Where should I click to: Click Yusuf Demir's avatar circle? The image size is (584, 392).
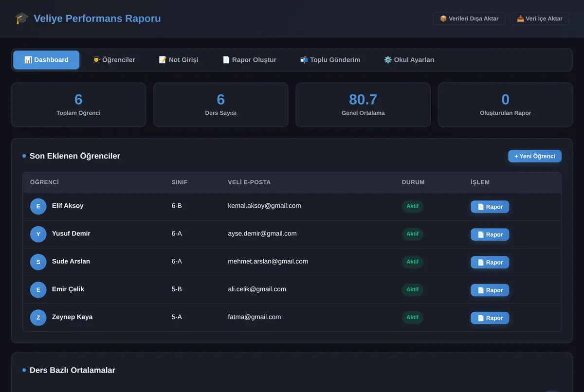[38, 234]
